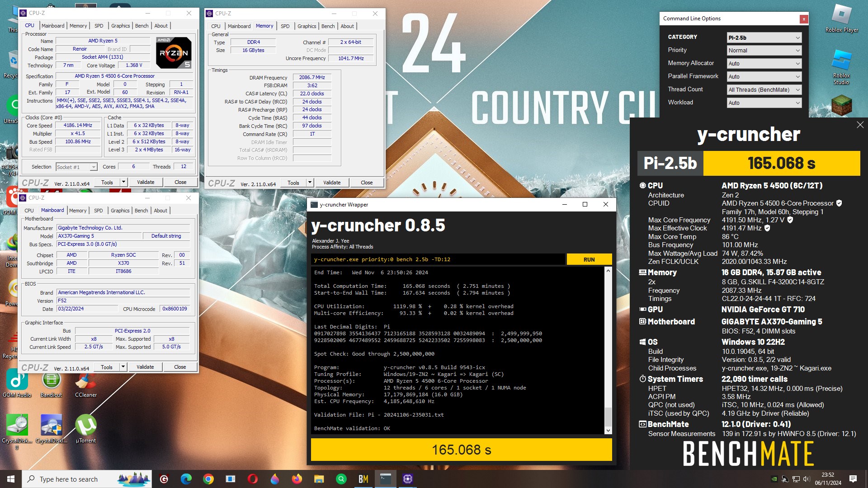Image resolution: width=868 pixels, height=488 pixels.
Task: Click the NVIDIA tray icon
Action: (774, 479)
